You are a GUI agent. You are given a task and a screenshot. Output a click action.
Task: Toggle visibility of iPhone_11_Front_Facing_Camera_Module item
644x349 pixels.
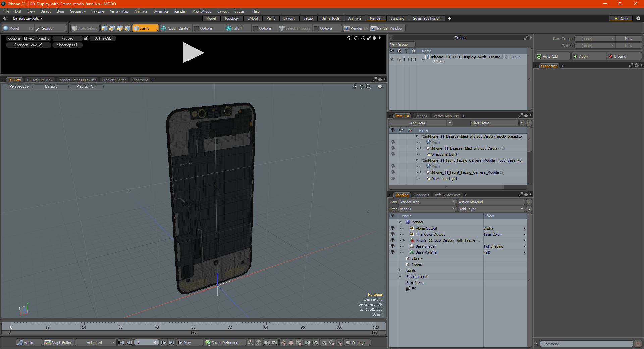393,172
